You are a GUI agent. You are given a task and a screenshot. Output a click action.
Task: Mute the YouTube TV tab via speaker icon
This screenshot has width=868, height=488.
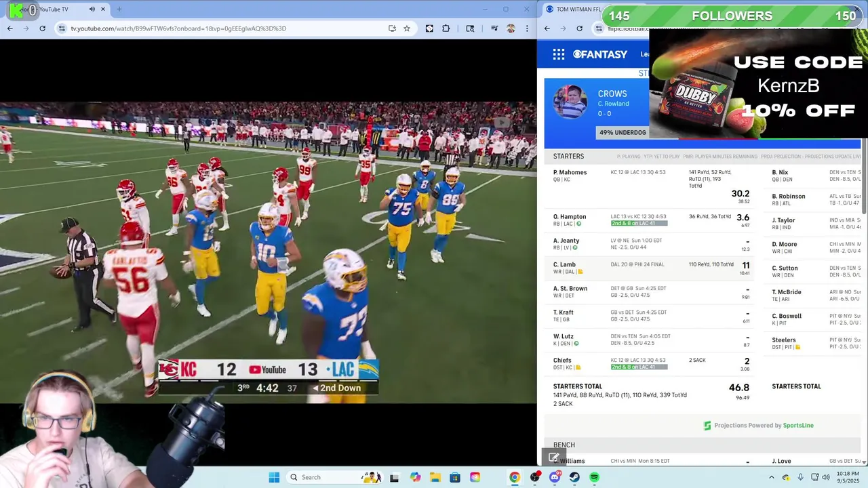click(x=92, y=9)
